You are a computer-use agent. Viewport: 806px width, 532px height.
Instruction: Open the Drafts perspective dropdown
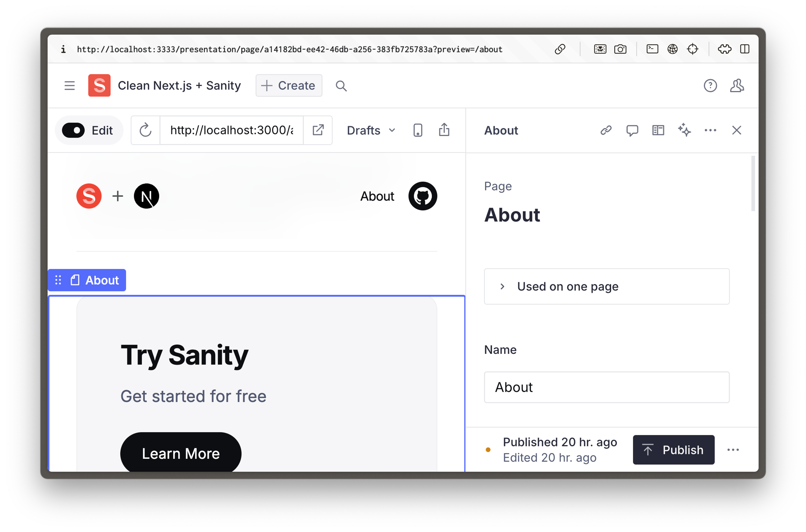click(371, 130)
